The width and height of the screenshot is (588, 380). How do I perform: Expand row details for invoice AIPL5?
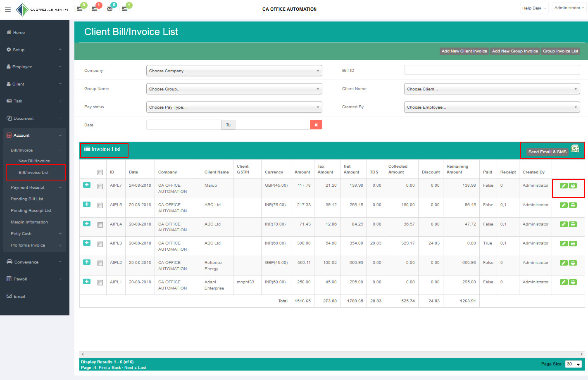coord(87,204)
